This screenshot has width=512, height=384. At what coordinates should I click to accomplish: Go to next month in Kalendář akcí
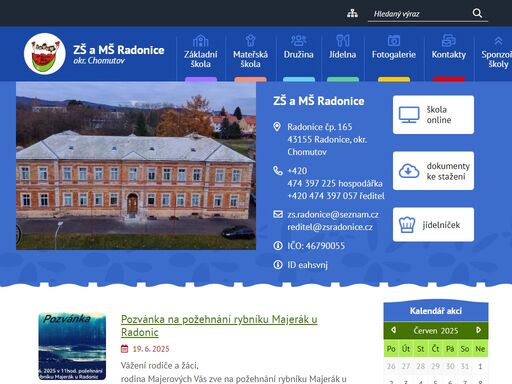click(x=479, y=330)
